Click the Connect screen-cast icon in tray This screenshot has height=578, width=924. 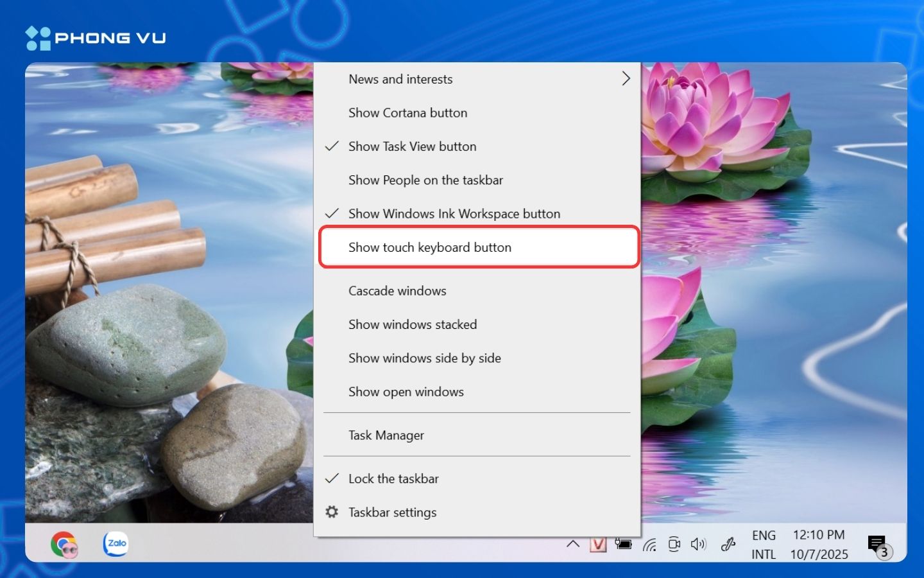[x=674, y=544]
